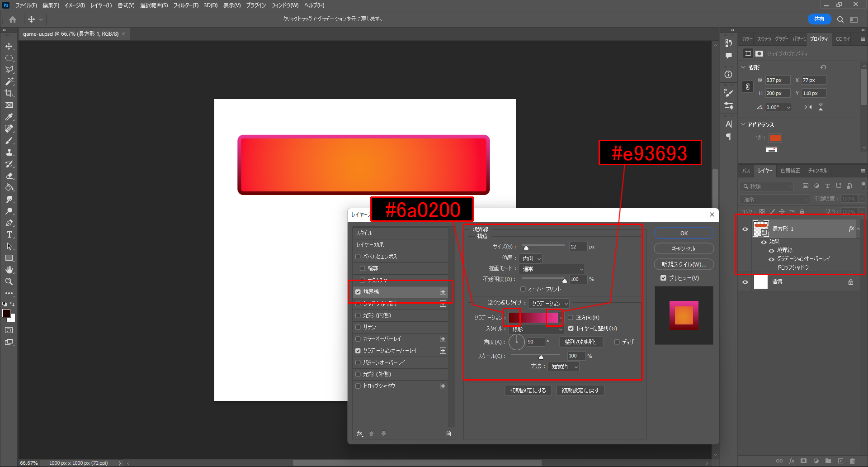Uncheck the プレビュー checkbox
Screen dimensions: 868x467
[x=663, y=278]
